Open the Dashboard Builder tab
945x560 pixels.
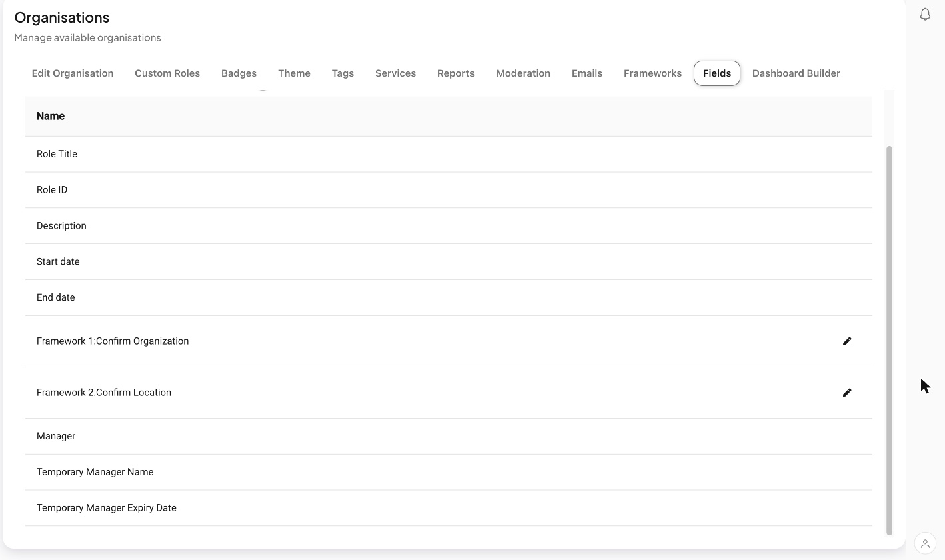coord(796,73)
